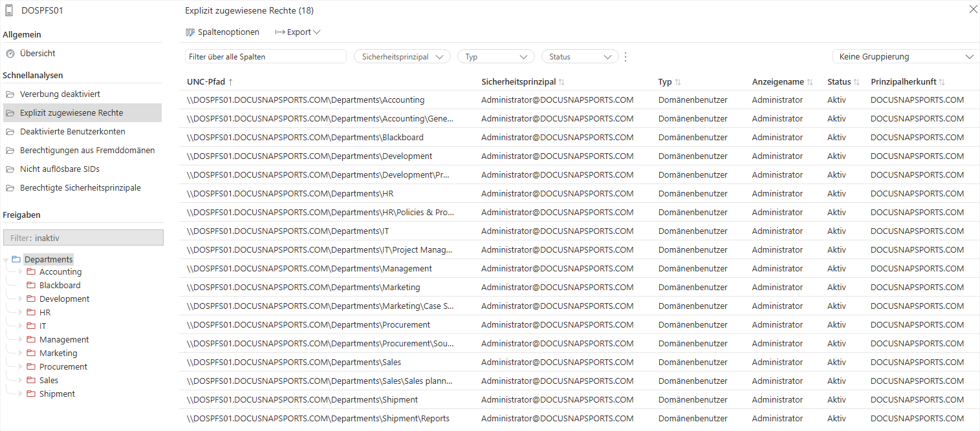Click UNC path ending Departments\Shipment\Reports
The height and width of the screenshot is (431, 980).
coord(318,419)
